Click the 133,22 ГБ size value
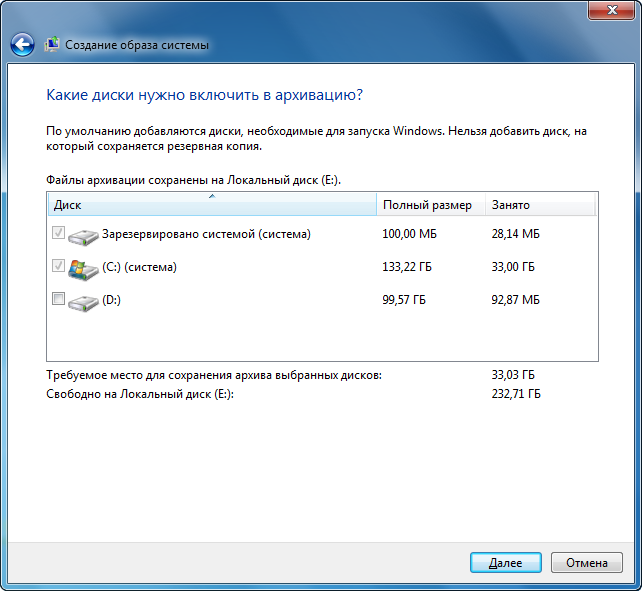This screenshot has width=642, height=591. click(407, 267)
